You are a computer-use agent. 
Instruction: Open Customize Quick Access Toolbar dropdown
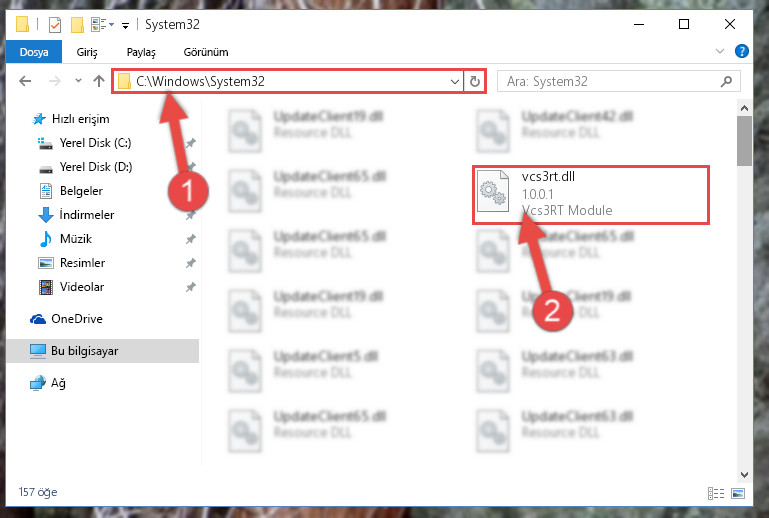126,26
